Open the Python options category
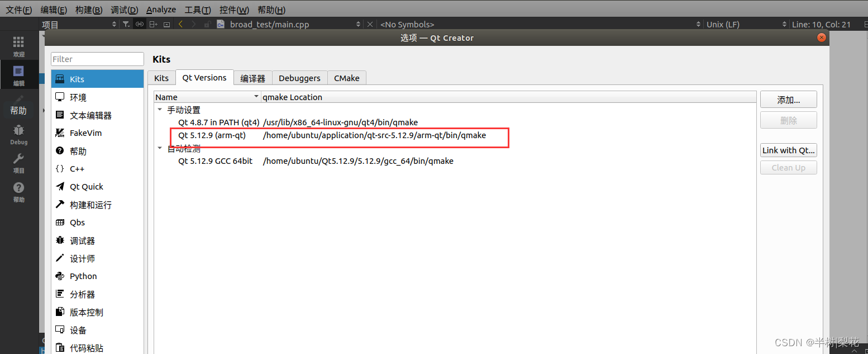 point(97,276)
